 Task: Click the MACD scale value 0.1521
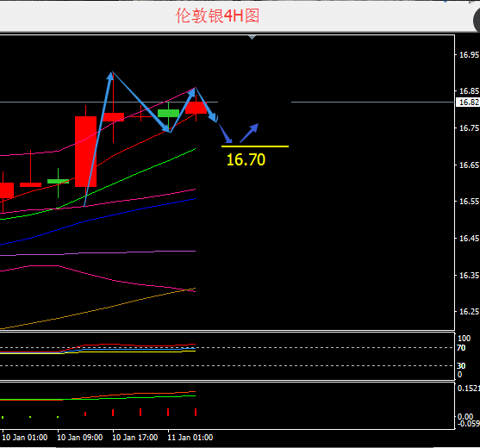(469, 389)
